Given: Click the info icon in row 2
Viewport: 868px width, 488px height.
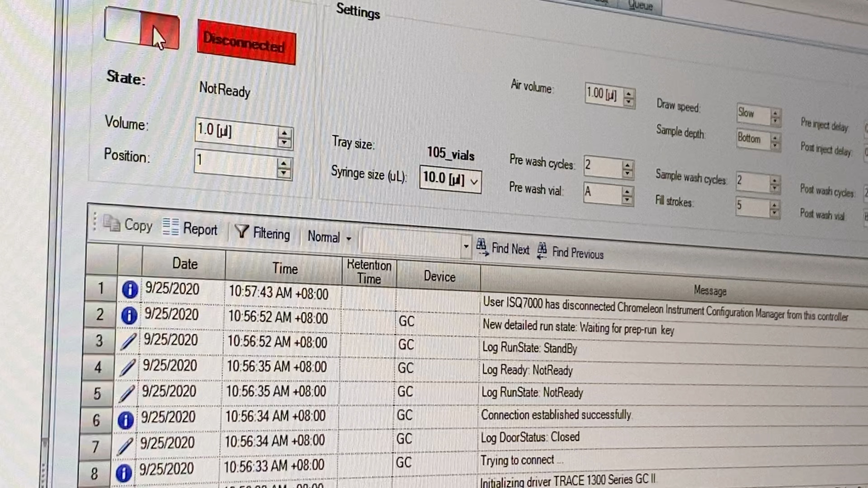Looking at the screenshot, I should [129, 315].
